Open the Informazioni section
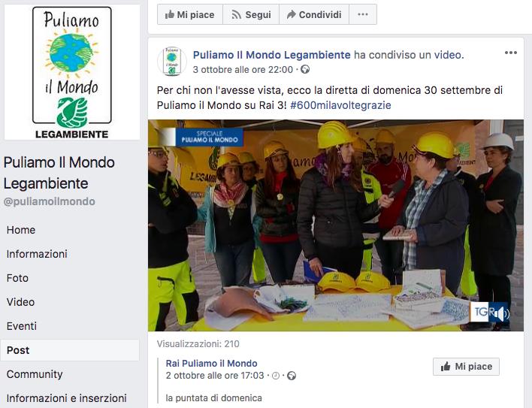532x408 pixels. tap(37, 254)
